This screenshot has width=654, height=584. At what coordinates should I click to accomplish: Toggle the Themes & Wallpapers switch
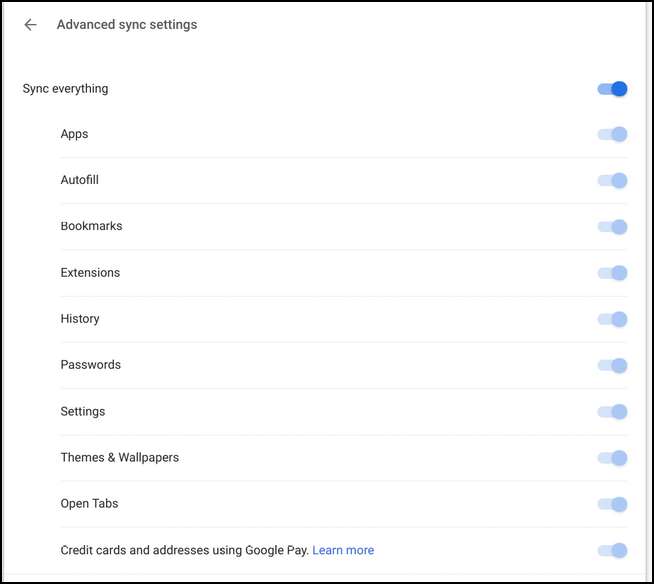[x=612, y=458]
